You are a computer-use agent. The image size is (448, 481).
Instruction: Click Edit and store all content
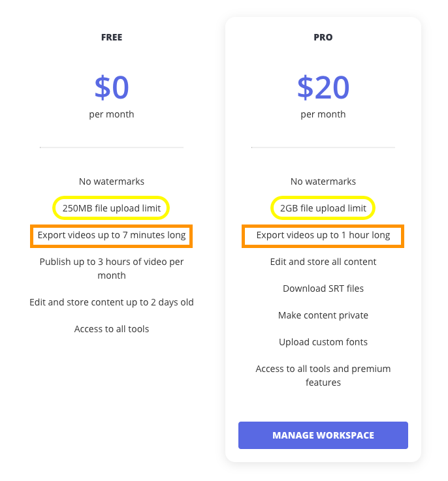pos(323,262)
